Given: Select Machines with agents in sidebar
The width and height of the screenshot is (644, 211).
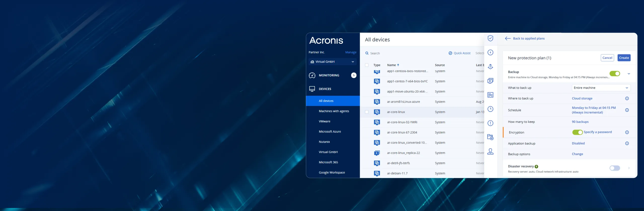Looking at the screenshot, I should click(x=334, y=111).
